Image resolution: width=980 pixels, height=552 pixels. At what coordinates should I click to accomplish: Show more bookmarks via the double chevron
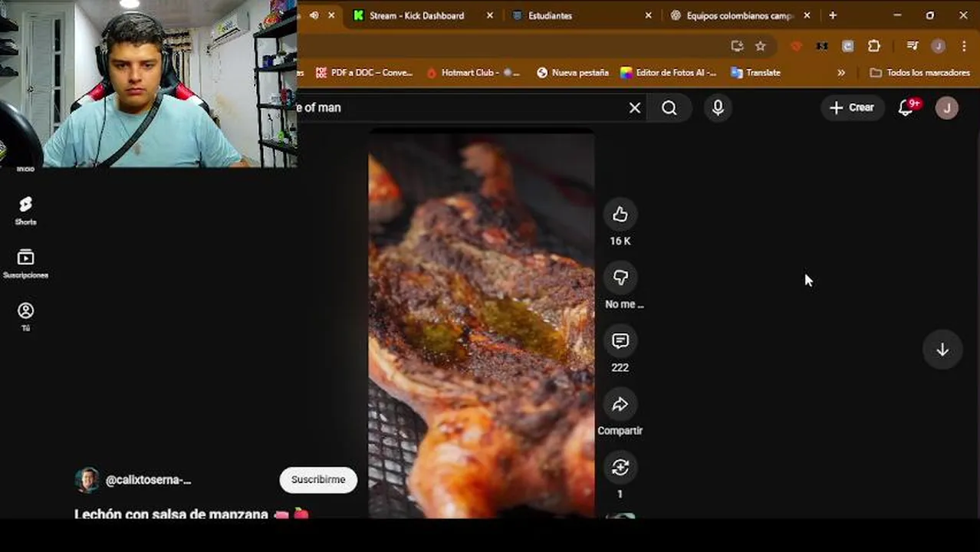click(x=841, y=73)
